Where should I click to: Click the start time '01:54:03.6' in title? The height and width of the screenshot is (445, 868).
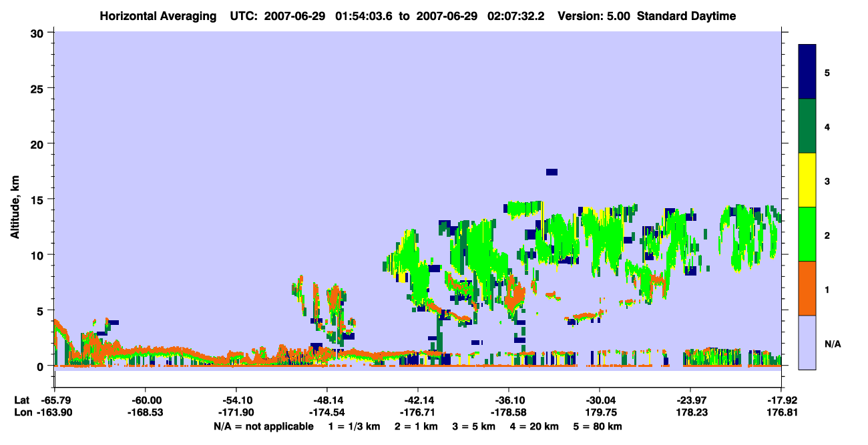pos(365,16)
